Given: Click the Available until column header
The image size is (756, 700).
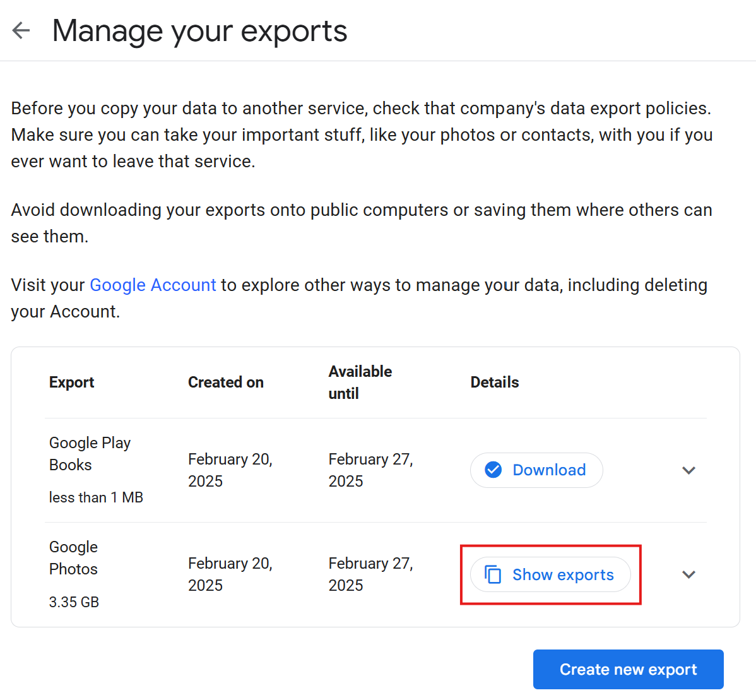Looking at the screenshot, I should [x=360, y=383].
